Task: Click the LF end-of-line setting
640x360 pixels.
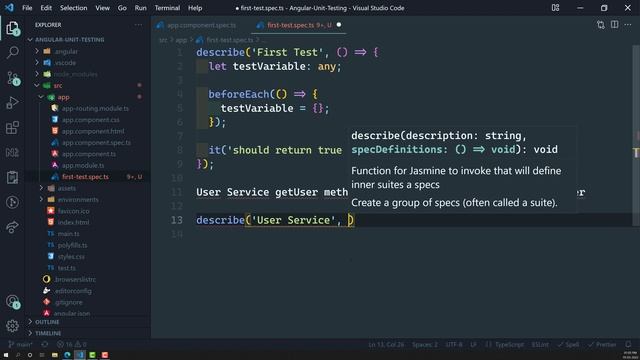Action: click(473, 344)
